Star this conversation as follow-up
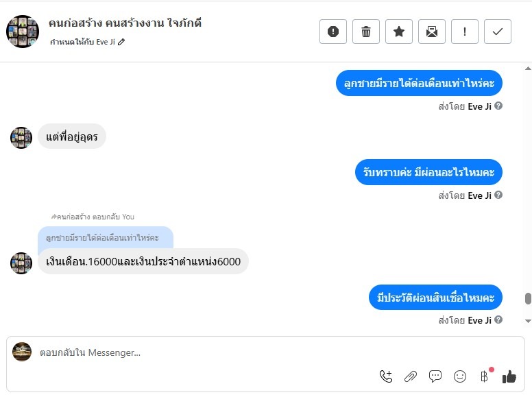Viewport: 532px width, 397px height. [x=399, y=32]
